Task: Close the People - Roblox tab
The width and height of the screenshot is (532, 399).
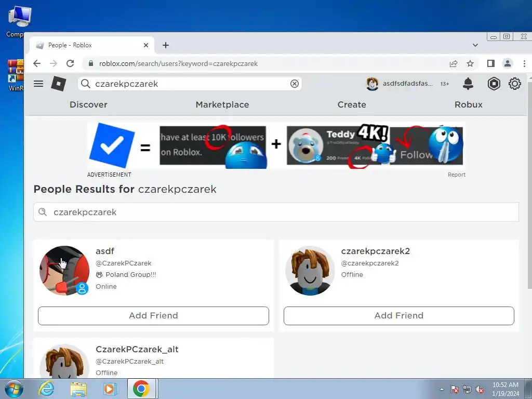Action: point(146,45)
